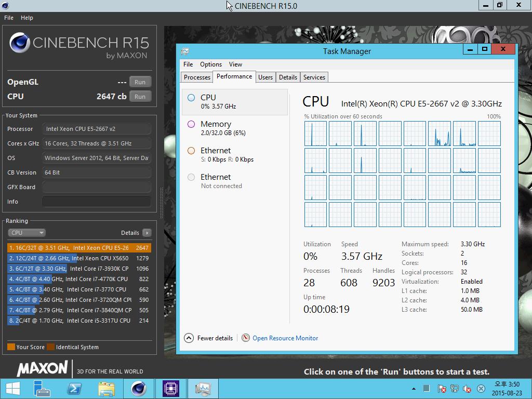Open the Services tab
Screen dimensions: 532x399
(x=314, y=77)
